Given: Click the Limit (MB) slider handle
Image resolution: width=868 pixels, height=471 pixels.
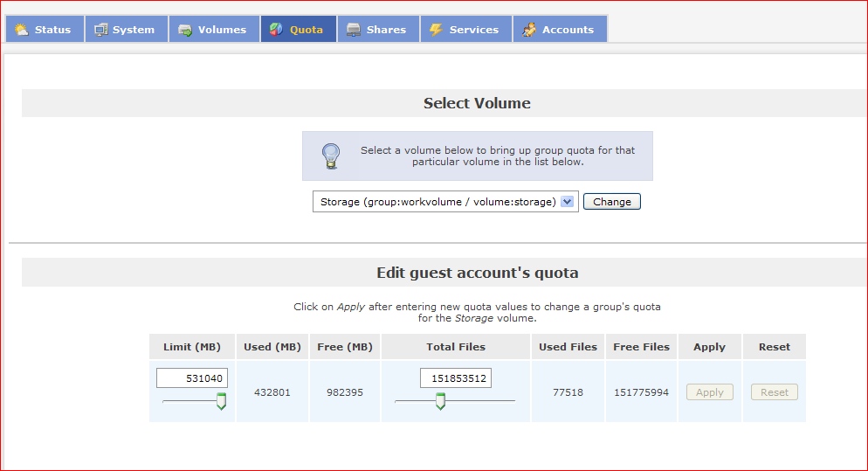Looking at the screenshot, I should tap(221, 400).
